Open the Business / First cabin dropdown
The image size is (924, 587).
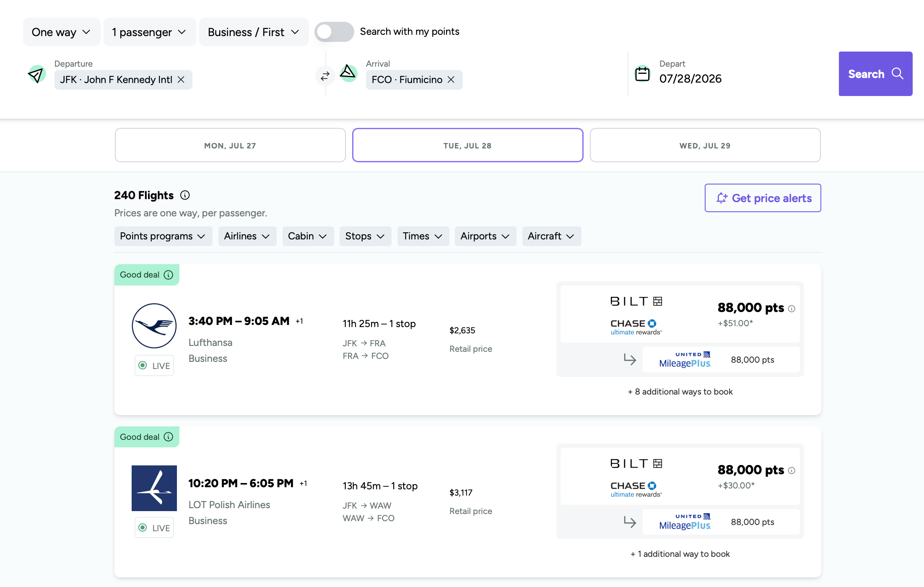click(253, 31)
